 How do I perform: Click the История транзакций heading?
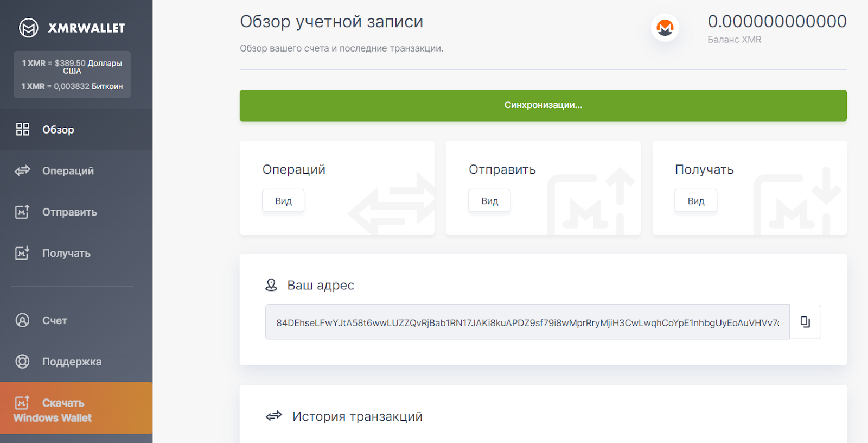click(x=358, y=416)
